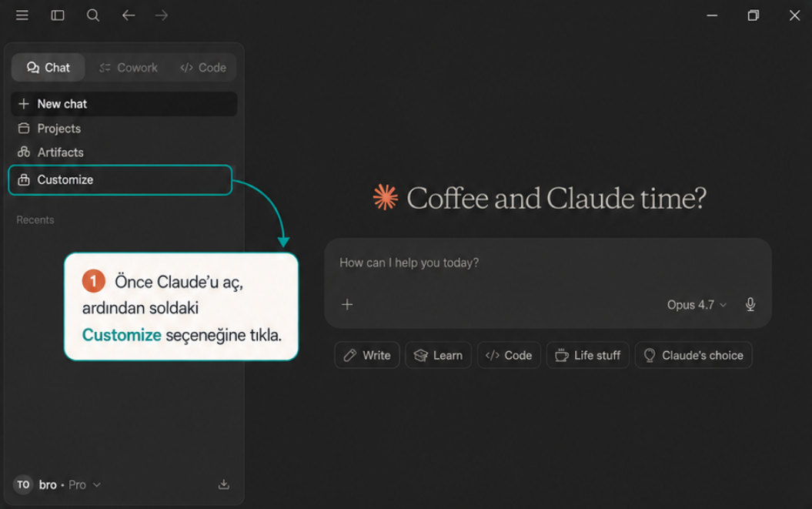Click the search magnifier icon
Image resolution: width=812 pixels, height=509 pixels.
pyautogui.click(x=92, y=15)
